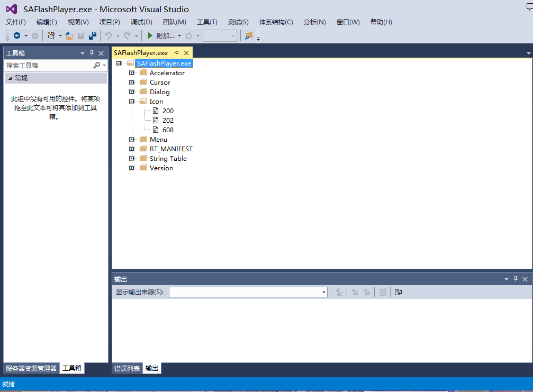533x392 pixels.
Task: Select the RT_MANIFEST folder label
Action: tap(171, 149)
